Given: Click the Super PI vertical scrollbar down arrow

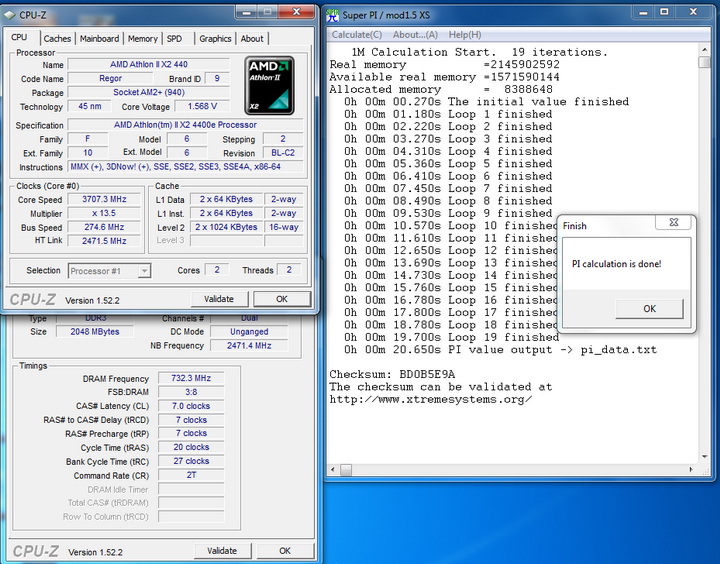Looking at the screenshot, I should [x=704, y=457].
